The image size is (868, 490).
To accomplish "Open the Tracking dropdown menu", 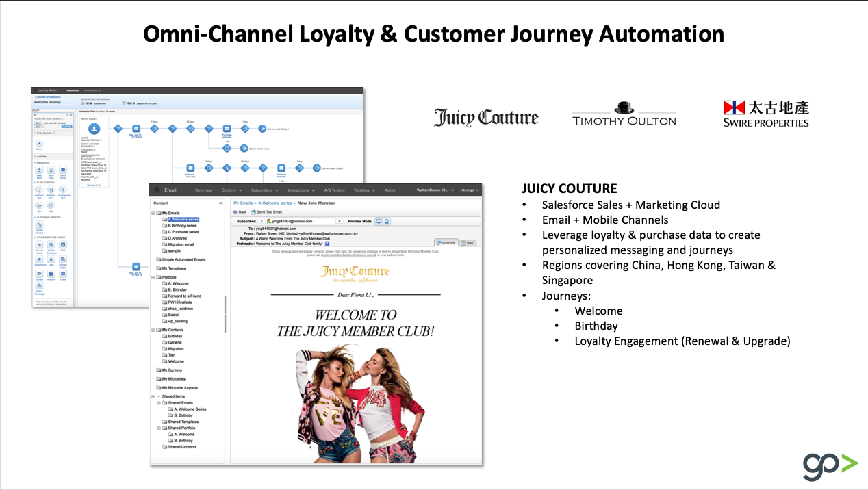I will pyautogui.click(x=364, y=190).
